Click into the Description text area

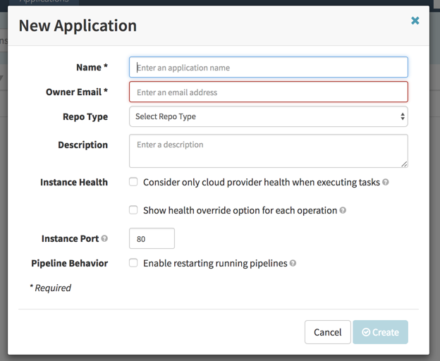(268, 151)
